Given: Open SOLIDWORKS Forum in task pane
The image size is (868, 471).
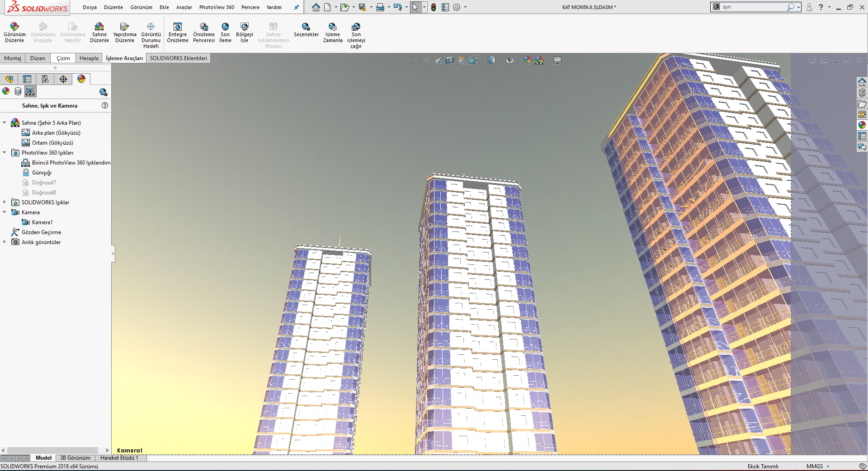Looking at the screenshot, I should (862, 147).
